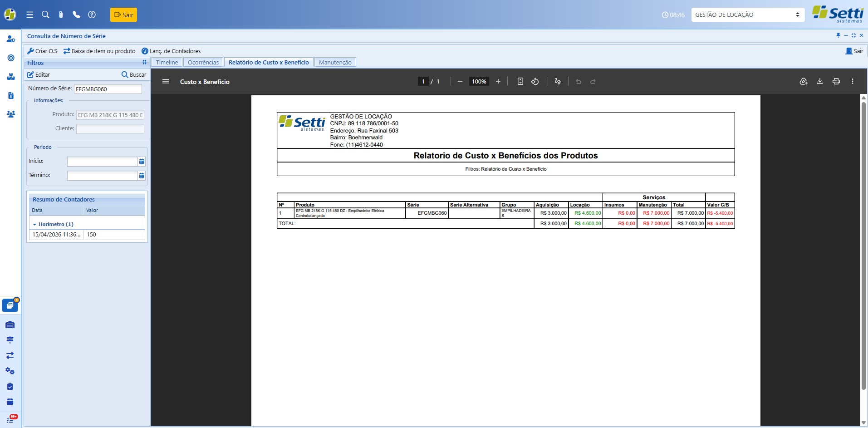This screenshot has height=428, width=868.
Task: Click the transfer arrows sidebar icon
Action: (10, 355)
